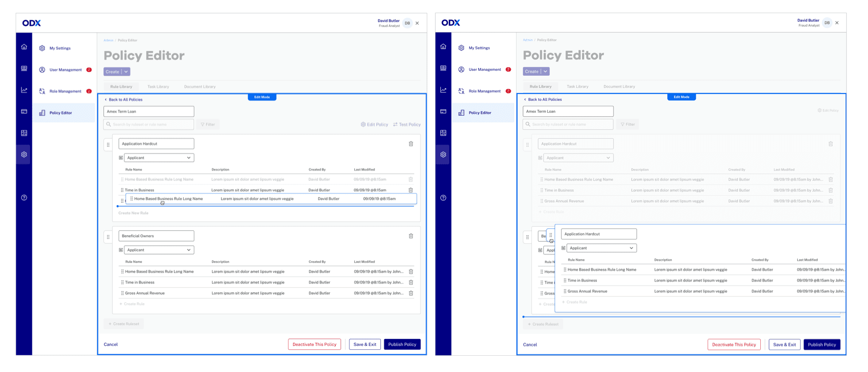This screenshot has width=868, height=372.
Task: Delete Home Based Business rule under Beneficial Owners, left screen
Action: tap(411, 272)
